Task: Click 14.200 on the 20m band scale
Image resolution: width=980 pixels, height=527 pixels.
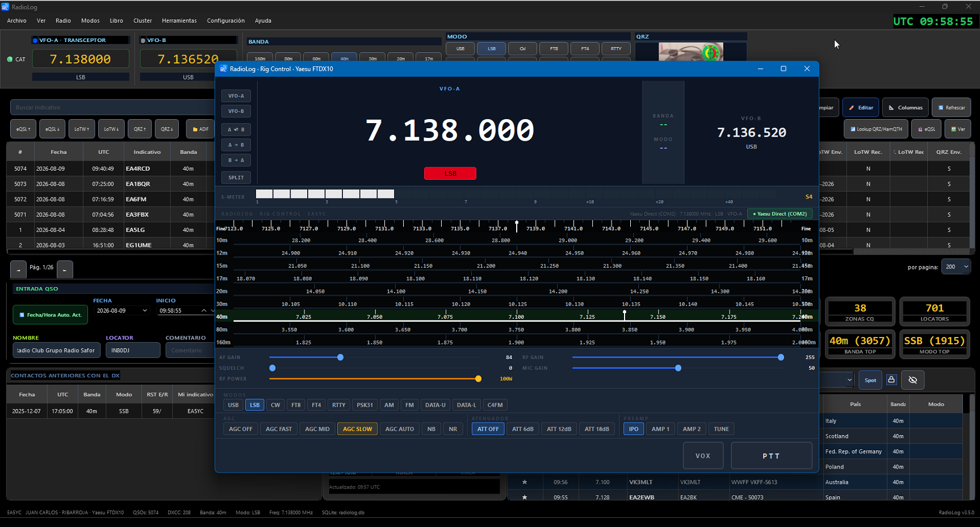Action: (558, 292)
